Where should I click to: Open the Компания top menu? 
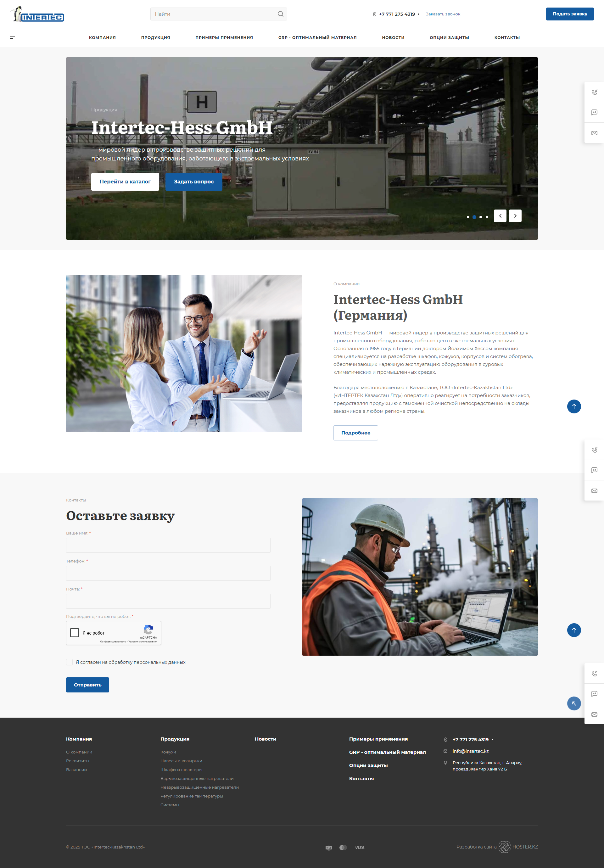click(x=103, y=37)
